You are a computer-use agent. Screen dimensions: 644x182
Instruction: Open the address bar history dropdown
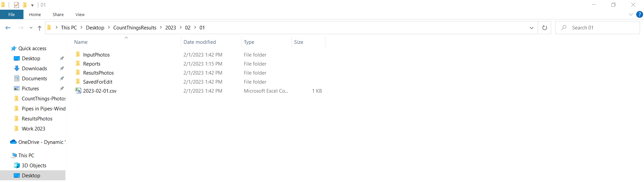click(x=531, y=28)
